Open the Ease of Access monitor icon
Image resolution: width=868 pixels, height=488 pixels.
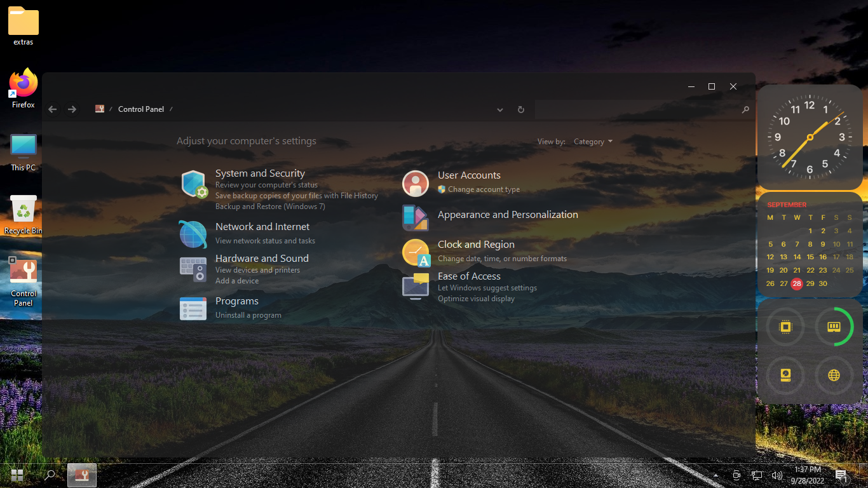[x=416, y=286]
